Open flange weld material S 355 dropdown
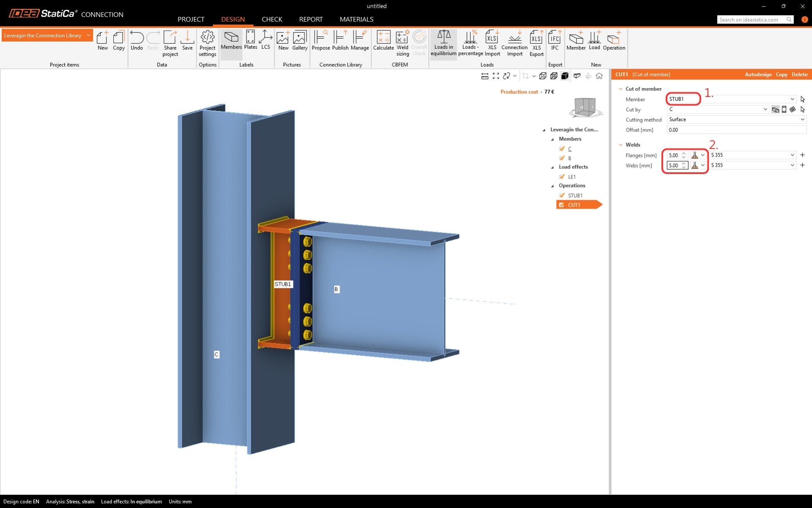The image size is (812, 508). point(752,155)
